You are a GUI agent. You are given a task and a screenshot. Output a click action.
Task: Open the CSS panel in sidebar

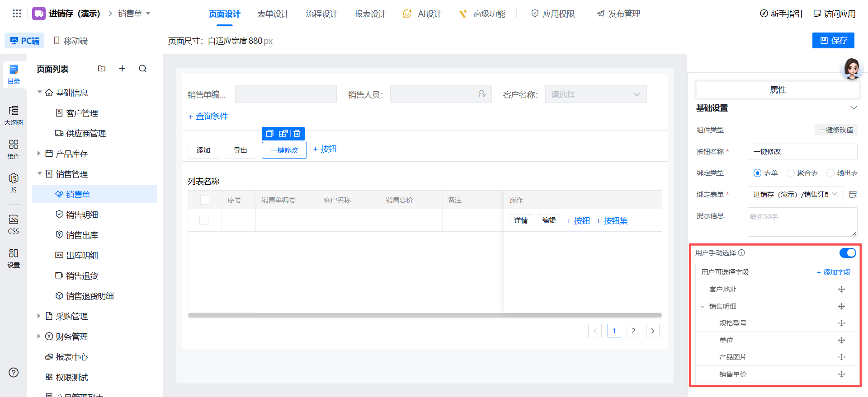click(14, 224)
